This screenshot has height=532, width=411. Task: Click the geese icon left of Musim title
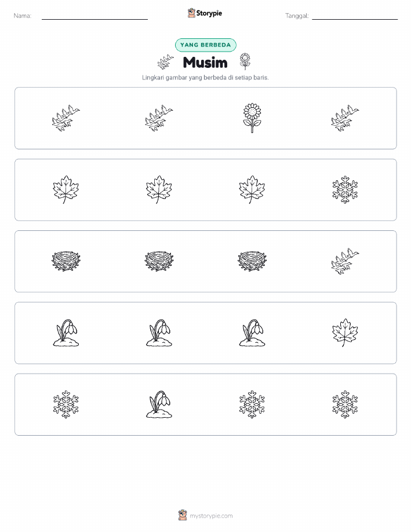click(x=165, y=62)
